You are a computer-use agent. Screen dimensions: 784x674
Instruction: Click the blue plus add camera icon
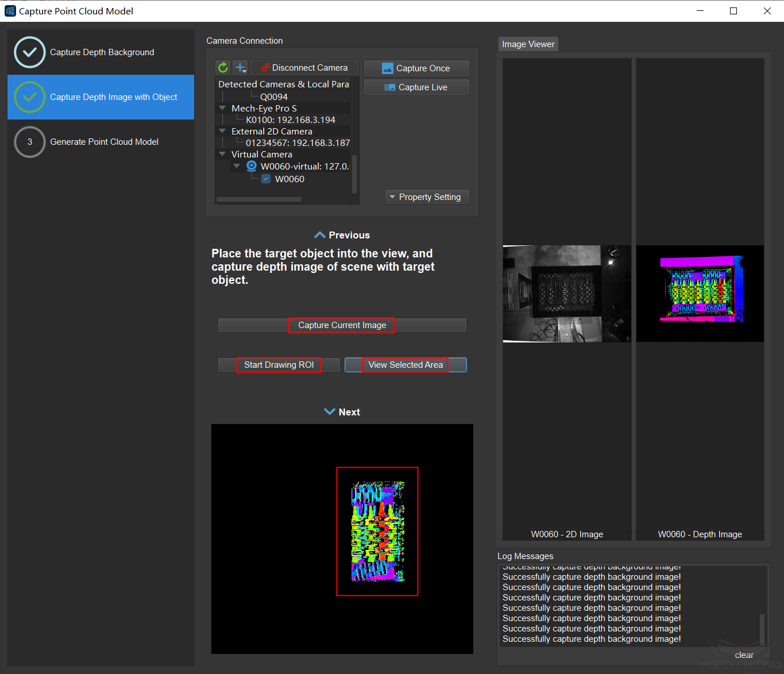point(241,68)
